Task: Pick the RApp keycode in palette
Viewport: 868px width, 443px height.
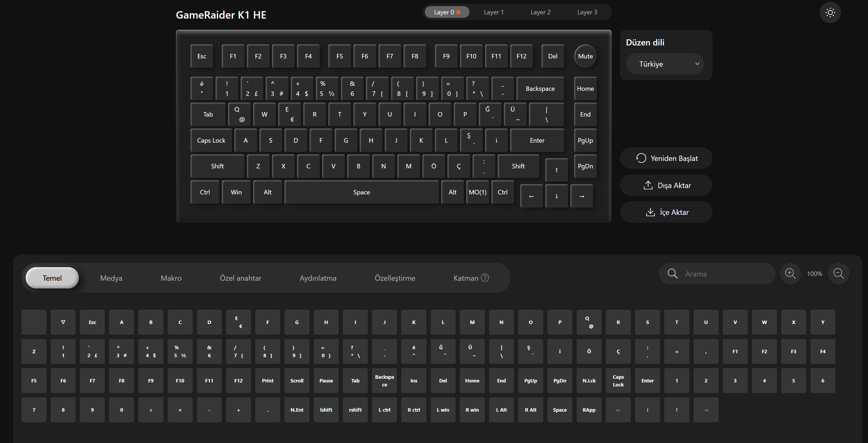Action: click(x=589, y=410)
